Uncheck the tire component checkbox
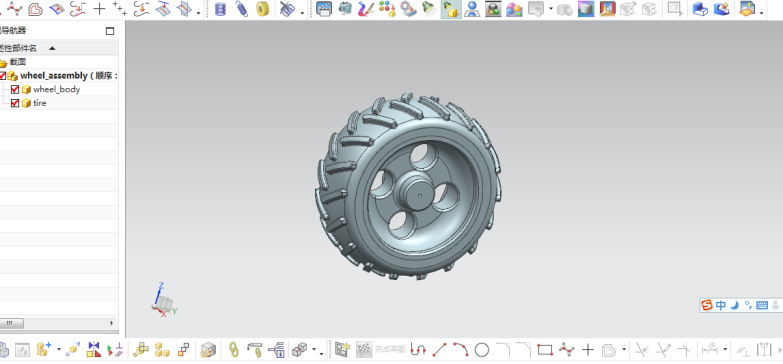 click(x=15, y=103)
